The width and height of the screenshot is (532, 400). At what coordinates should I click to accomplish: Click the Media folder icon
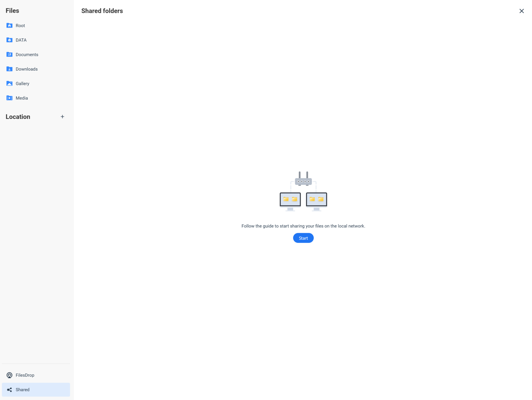(9, 98)
